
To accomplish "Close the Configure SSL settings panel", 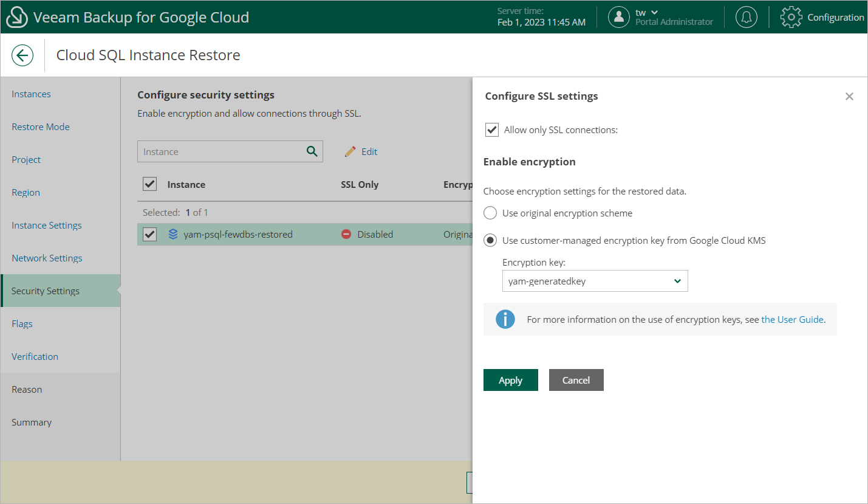I will (849, 96).
